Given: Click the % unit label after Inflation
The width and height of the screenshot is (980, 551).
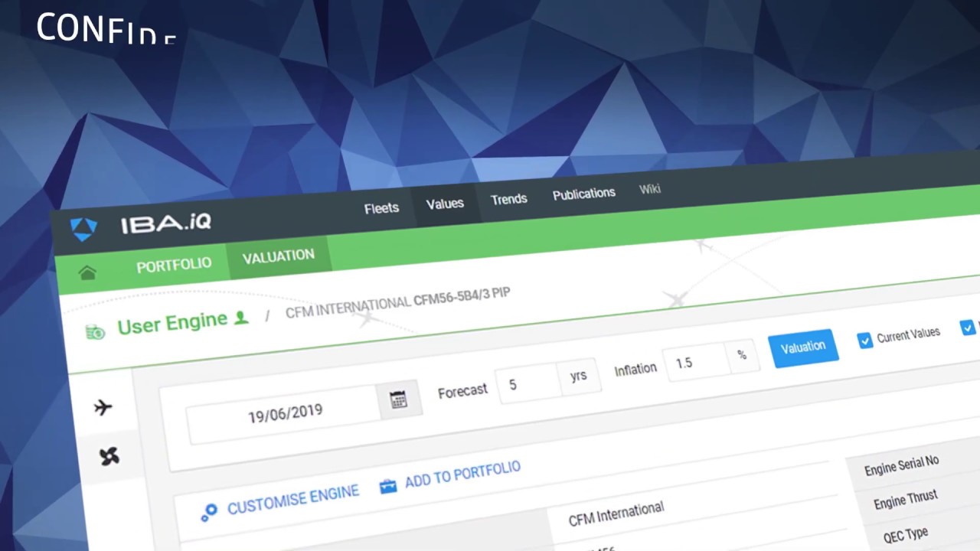Looking at the screenshot, I should click(x=741, y=354).
